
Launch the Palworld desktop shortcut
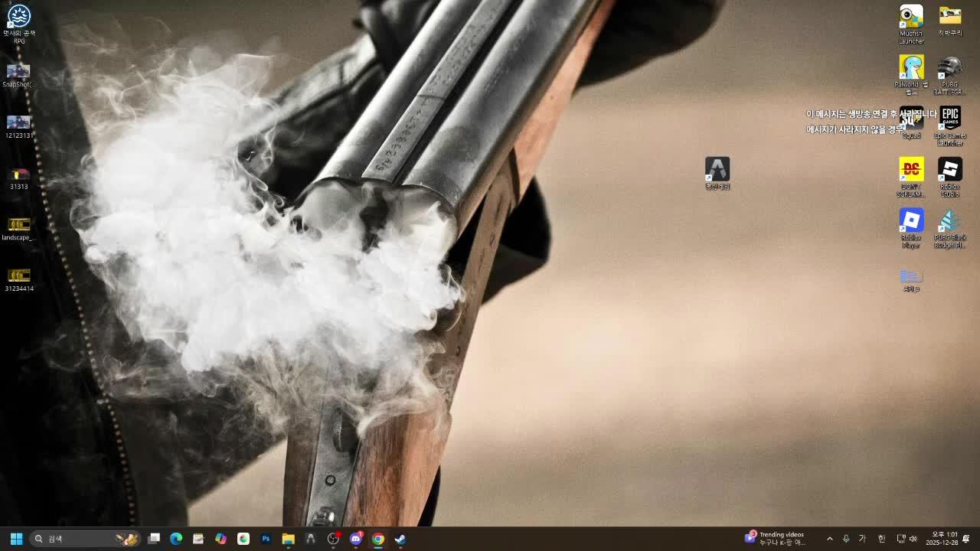pyautogui.click(x=911, y=75)
